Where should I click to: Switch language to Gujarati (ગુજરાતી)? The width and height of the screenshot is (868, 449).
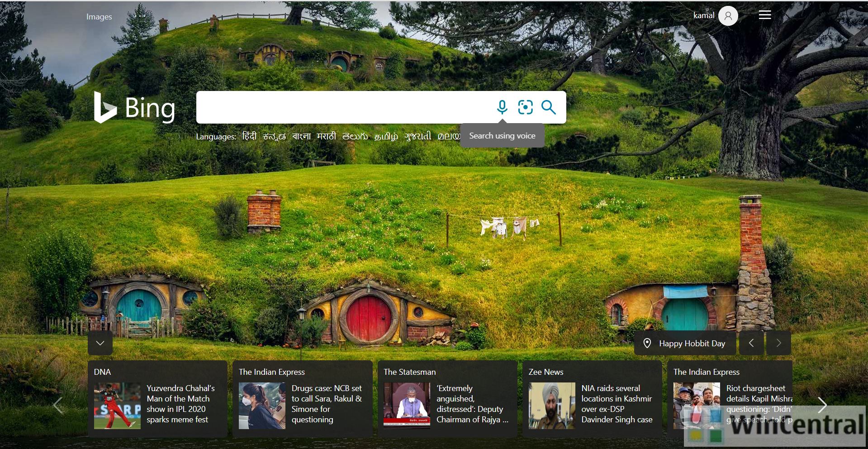(x=418, y=136)
